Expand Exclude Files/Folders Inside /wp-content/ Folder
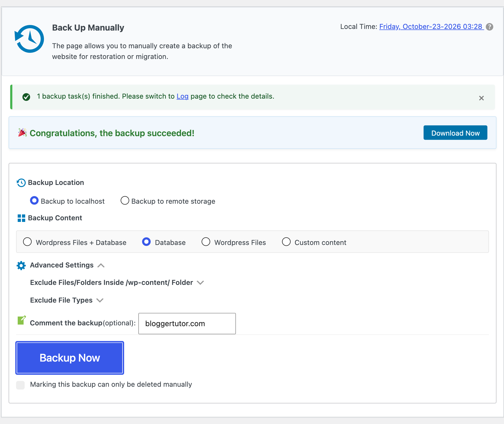The width and height of the screenshot is (504, 424). [x=200, y=282]
